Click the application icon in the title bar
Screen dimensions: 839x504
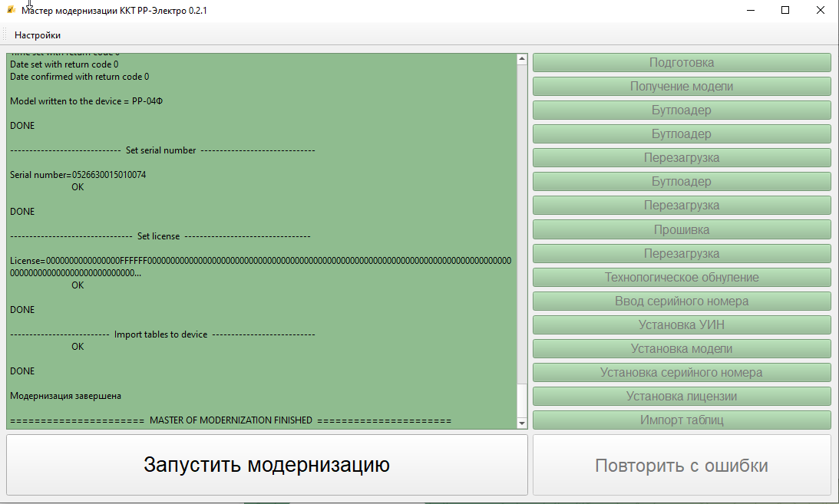coord(11,11)
